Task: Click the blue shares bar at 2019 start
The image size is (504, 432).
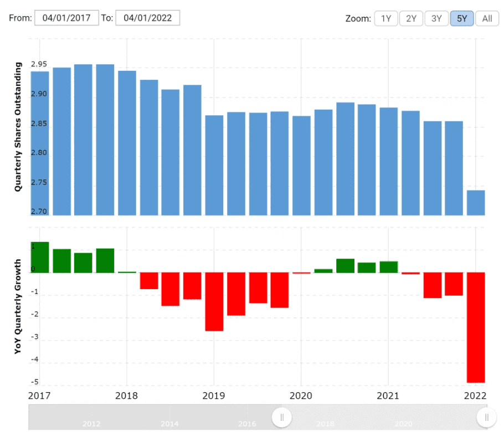Action: [x=214, y=165]
